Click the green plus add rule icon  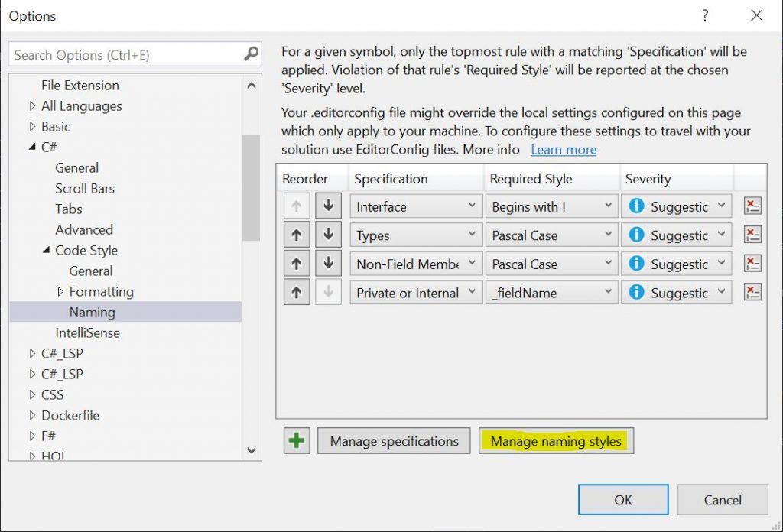click(x=297, y=441)
